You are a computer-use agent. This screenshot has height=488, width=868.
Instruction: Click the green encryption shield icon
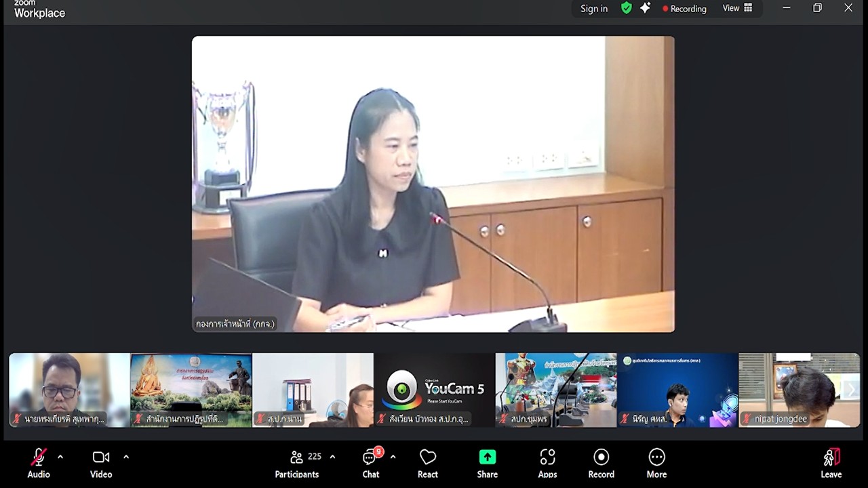pyautogui.click(x=627, y=8)
